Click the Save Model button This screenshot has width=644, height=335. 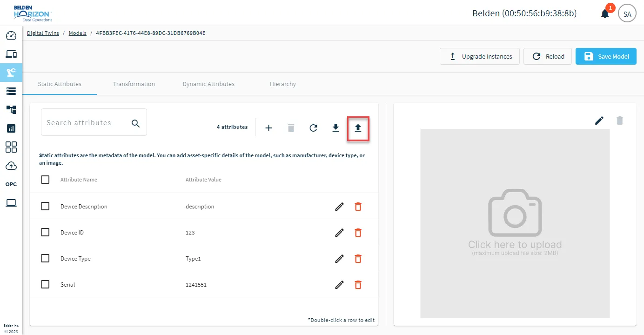coord(606,56)
